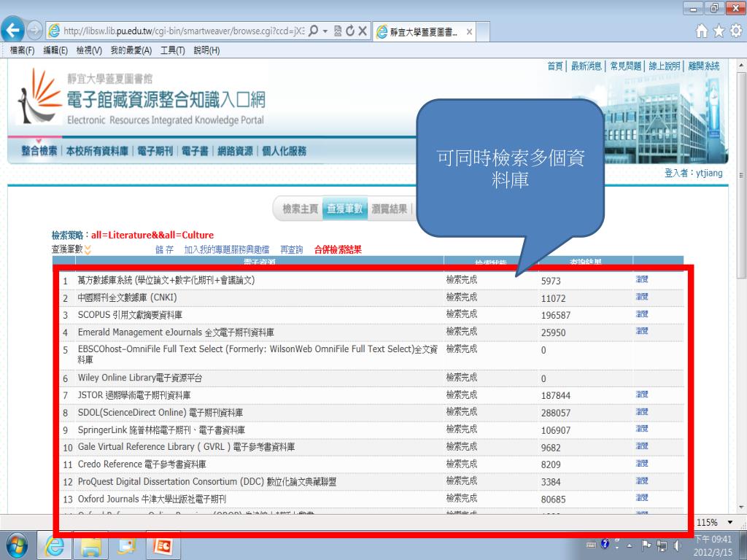Close the 靜宜大學蓋夏圖書 browser tab
This screenshot has width=747, height=560.
[469, 32]
